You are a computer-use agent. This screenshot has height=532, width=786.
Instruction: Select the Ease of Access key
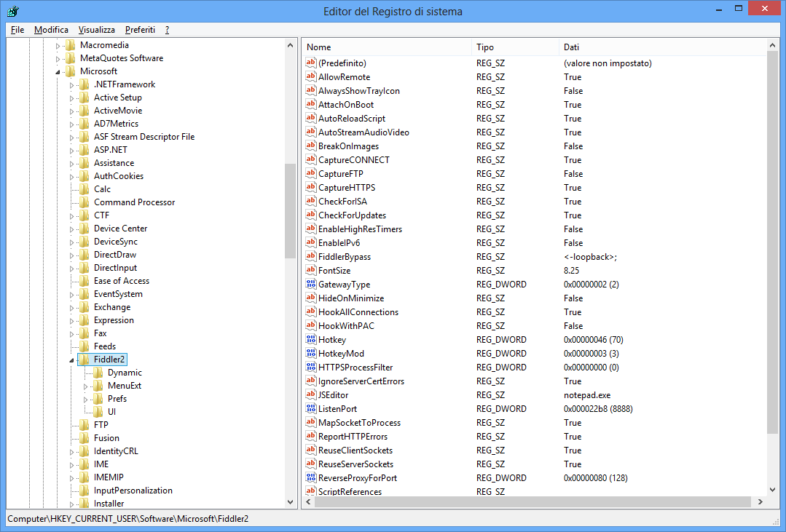tap(122, 280)
